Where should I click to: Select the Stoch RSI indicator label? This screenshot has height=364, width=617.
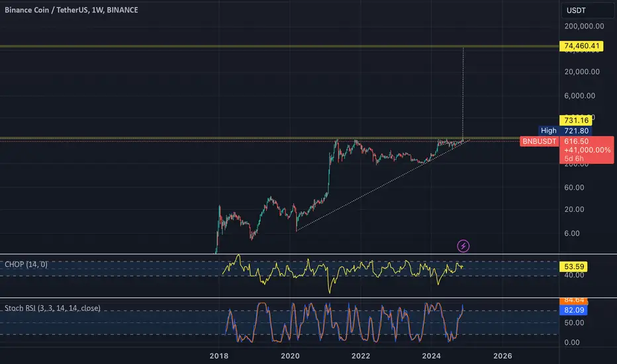[52, 308]
